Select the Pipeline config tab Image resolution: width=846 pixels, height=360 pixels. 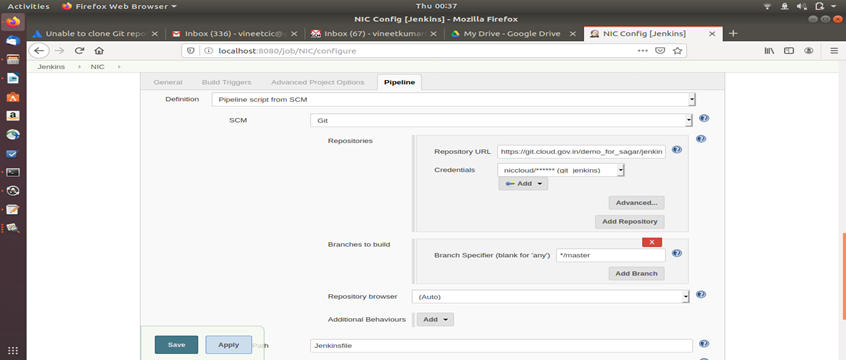point(399,83)
